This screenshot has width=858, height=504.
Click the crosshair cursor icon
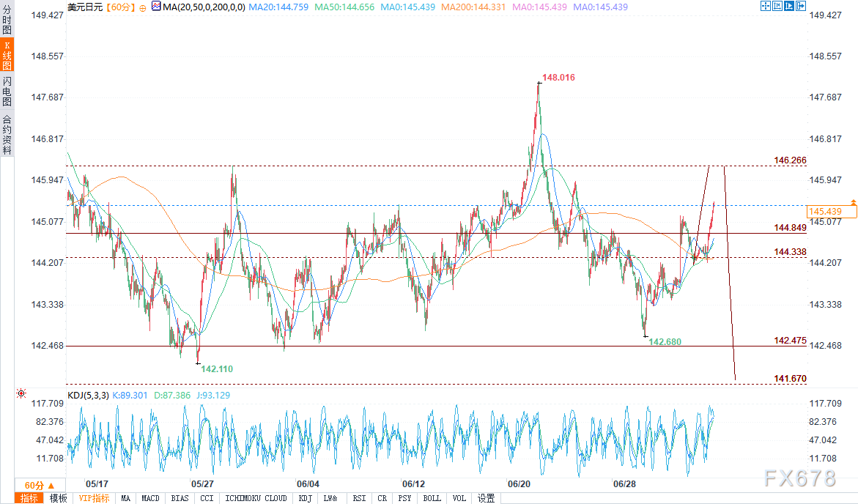766,7
